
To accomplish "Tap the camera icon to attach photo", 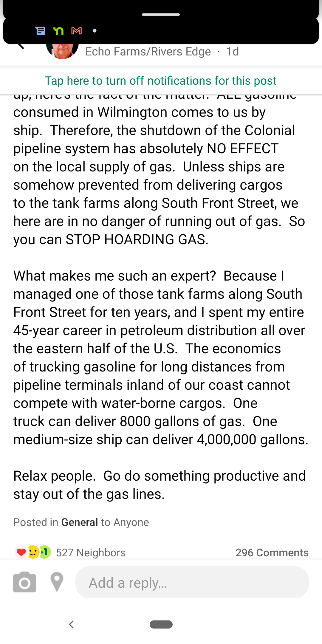I will coord(24,582).
